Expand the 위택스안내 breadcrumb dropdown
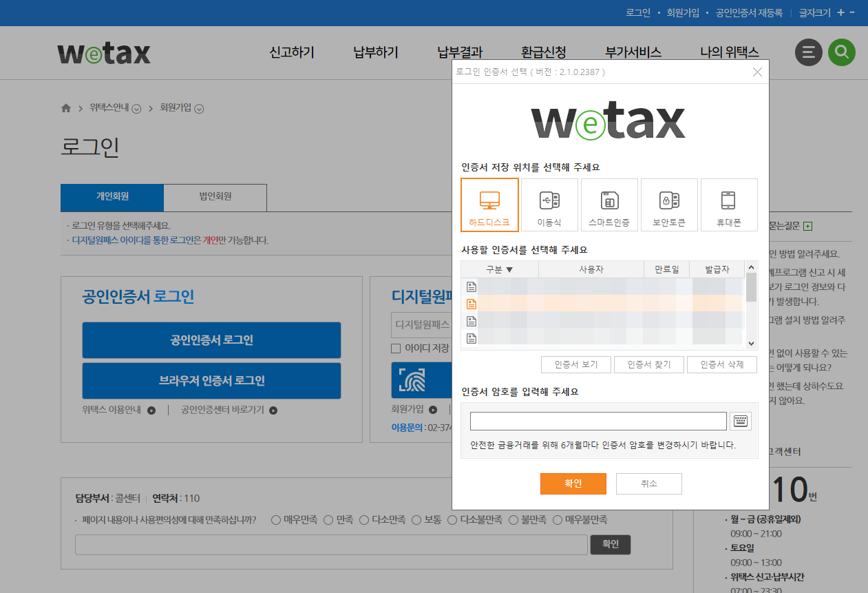 point(136,108)
